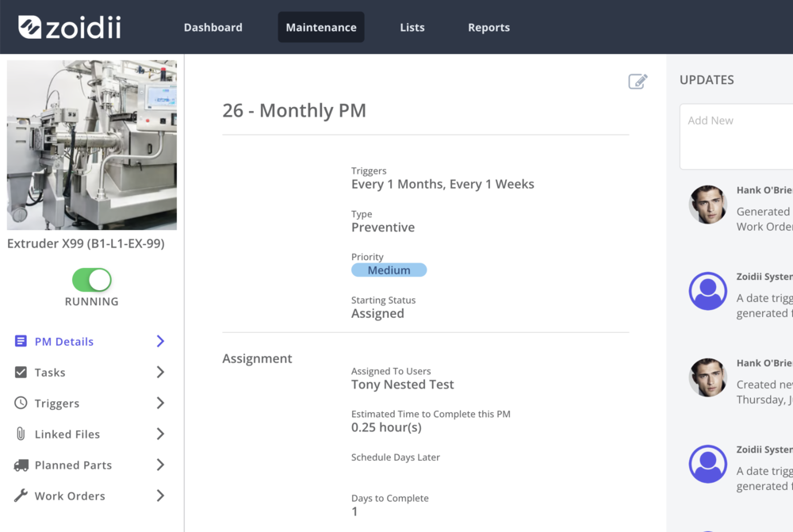Viewport: 793px width, 532px height.
Task: Click the Schedule Days Later label
Action: tap(396, 457)
